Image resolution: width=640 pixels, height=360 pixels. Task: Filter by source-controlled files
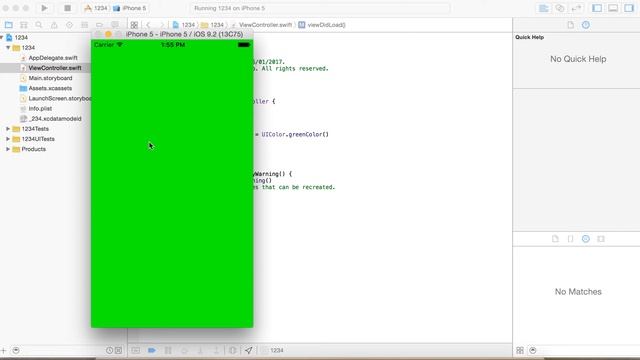coord(118,350)
